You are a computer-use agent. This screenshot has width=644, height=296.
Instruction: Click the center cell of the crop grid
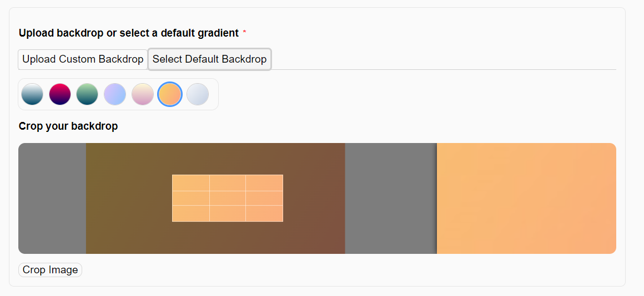(x=228, y=198)
